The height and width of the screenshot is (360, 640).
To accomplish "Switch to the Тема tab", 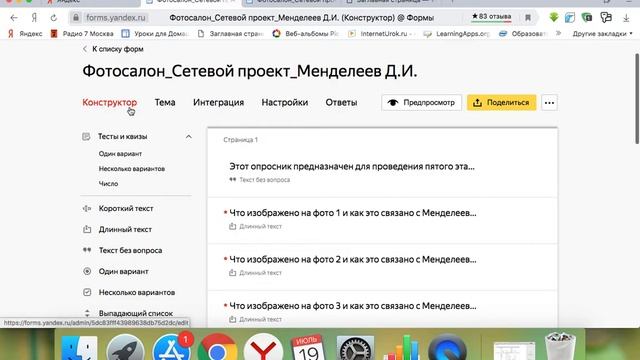I will 165,102.
